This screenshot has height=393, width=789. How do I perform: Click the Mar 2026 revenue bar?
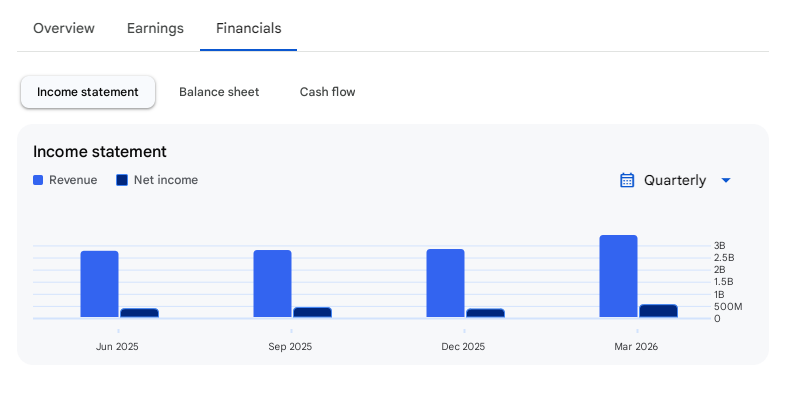[618, 276]
